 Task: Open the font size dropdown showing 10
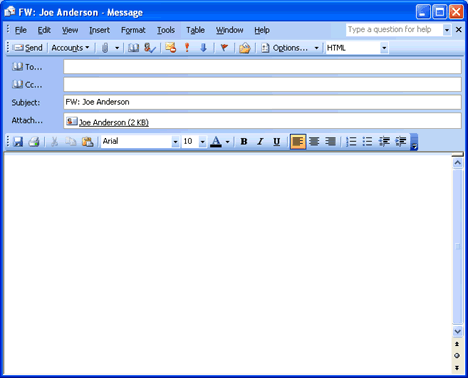point(202,142)
